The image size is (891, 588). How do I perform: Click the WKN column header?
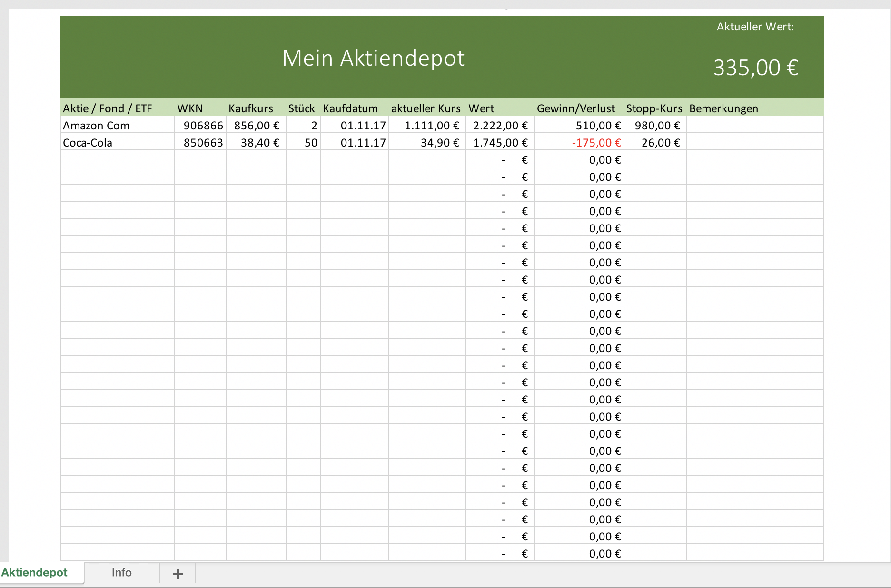coord(190,108)
